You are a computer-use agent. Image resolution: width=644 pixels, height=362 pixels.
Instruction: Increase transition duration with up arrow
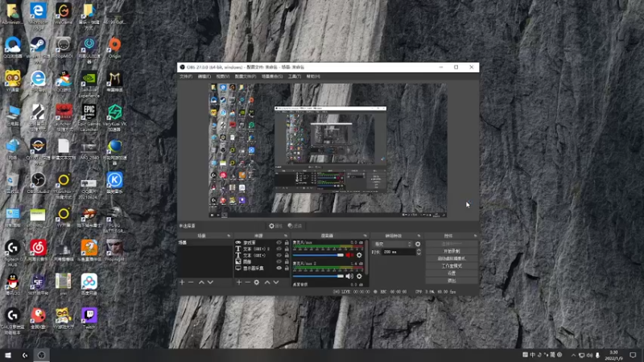[x=419, y=250]
